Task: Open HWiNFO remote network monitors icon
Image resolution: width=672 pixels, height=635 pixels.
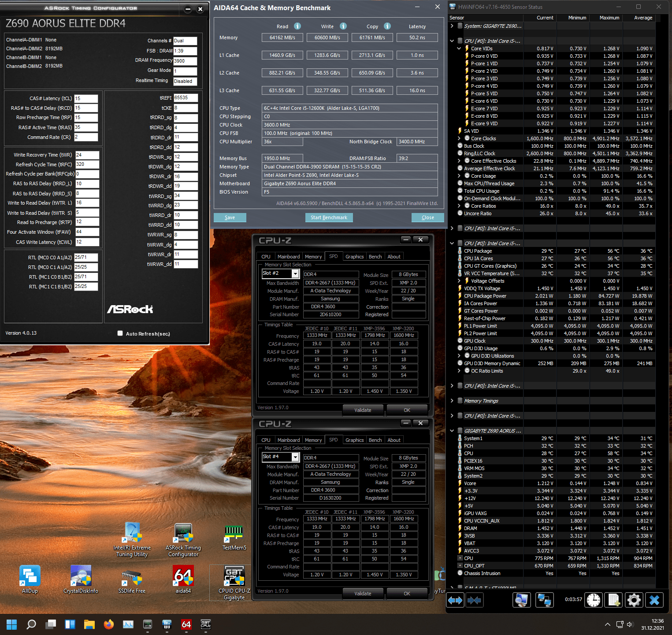Action: click(x=545, y=600)
